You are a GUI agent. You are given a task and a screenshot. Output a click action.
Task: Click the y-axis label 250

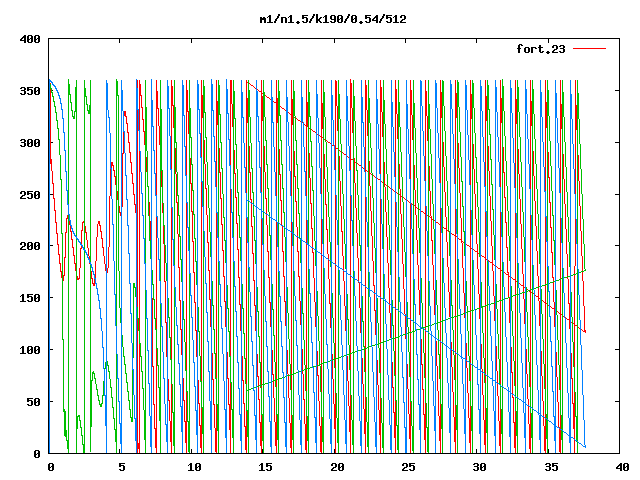tap(30, 195)
